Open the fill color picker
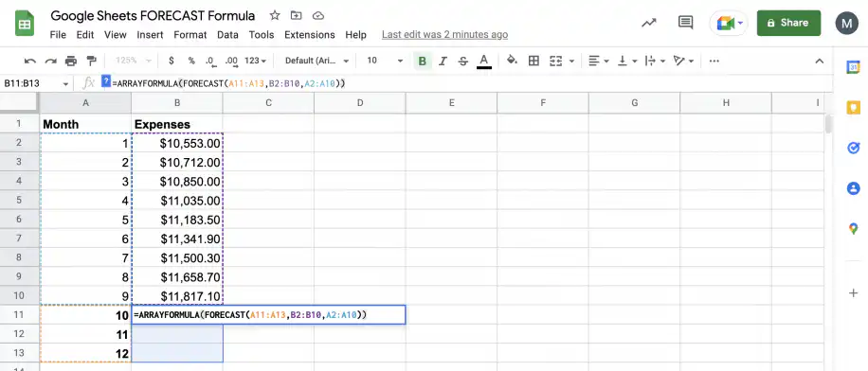 coord(512,61)
